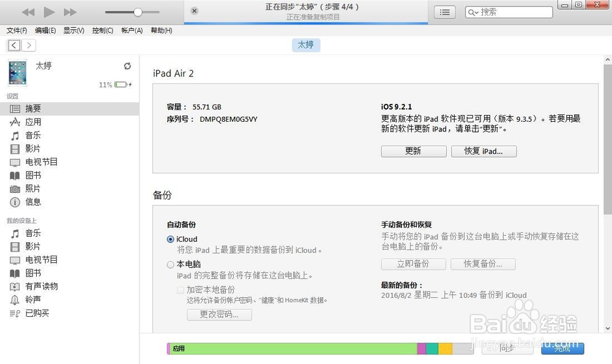Click the blue 完成 done button
Screen dimensions: 612x364
pos(562,348)
